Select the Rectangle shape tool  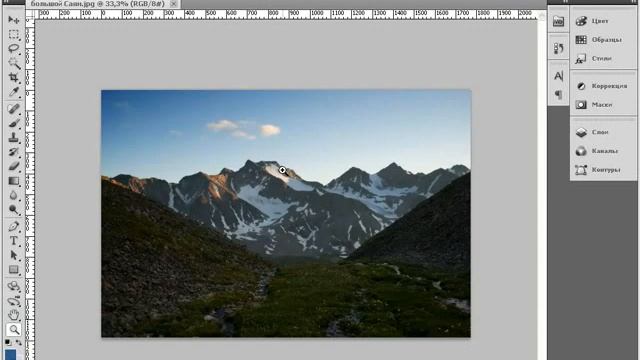(x=14, y=269)
